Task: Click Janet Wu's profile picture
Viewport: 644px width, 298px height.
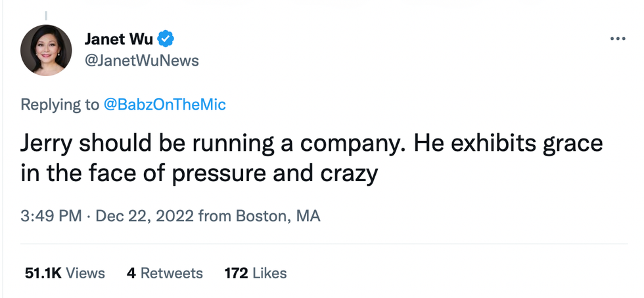Action: [46, 50]
